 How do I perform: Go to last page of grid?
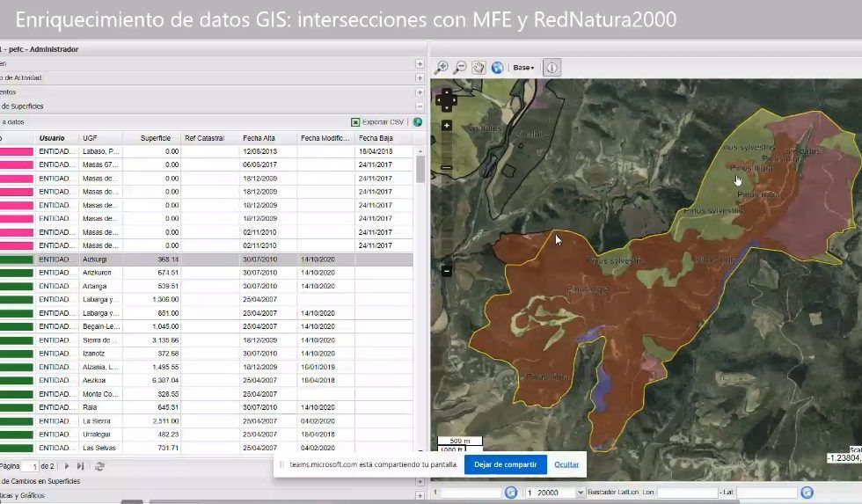point(80,466)
